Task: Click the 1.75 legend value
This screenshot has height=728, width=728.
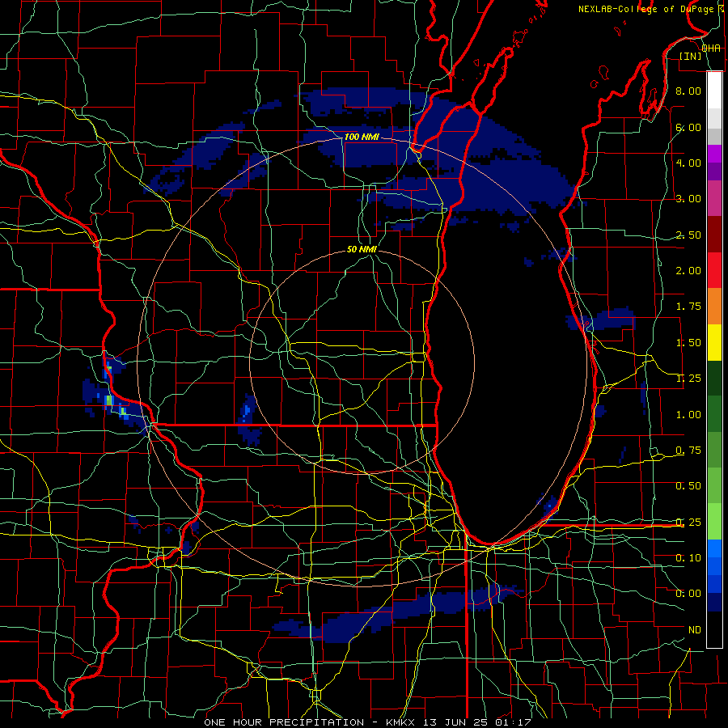Action: tap(688, 307)
